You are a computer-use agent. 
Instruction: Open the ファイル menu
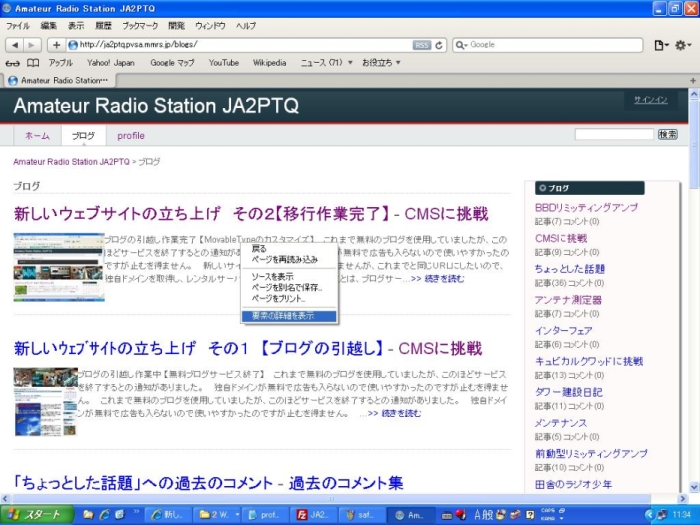[18, 26]
